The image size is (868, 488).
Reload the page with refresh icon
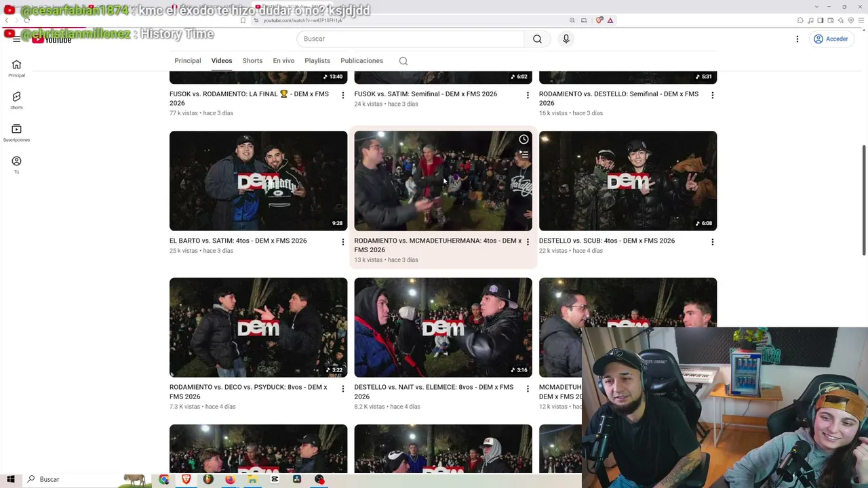point(27,20)
